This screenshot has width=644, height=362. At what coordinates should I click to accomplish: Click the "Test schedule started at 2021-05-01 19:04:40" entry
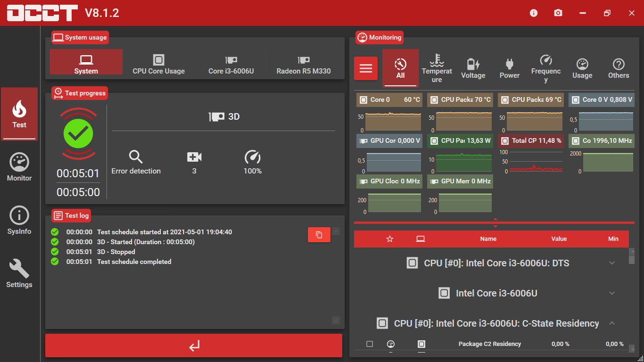tap(165, 232)
